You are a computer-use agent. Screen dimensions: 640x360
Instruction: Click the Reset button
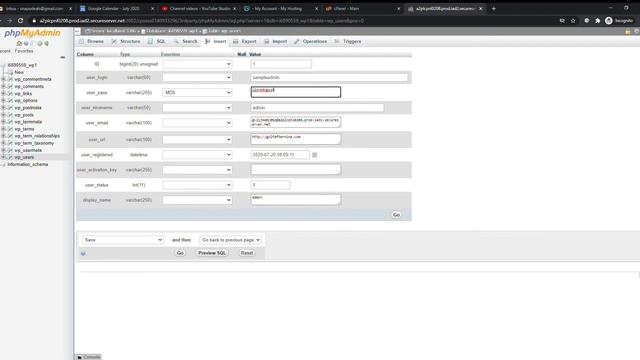(247, 253)
